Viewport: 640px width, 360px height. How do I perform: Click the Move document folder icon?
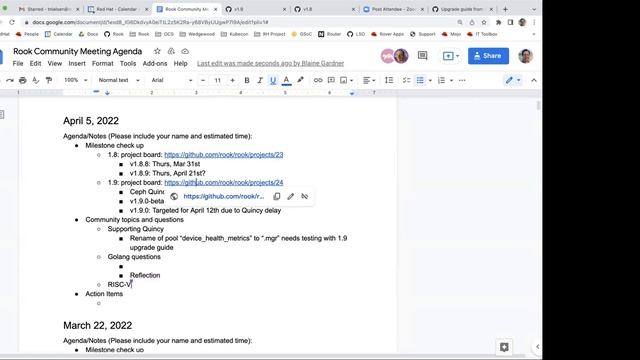[x=171, y=51]
